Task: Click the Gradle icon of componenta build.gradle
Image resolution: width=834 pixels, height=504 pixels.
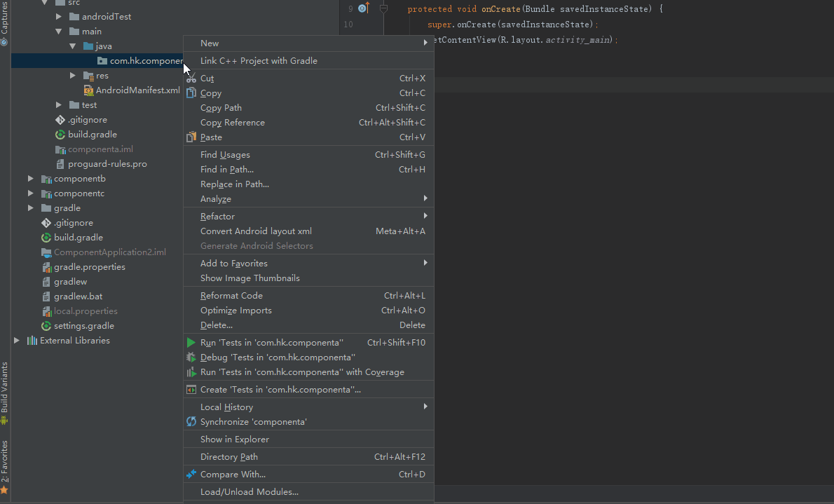Action: pyautogui.click(x=60, y=135)
